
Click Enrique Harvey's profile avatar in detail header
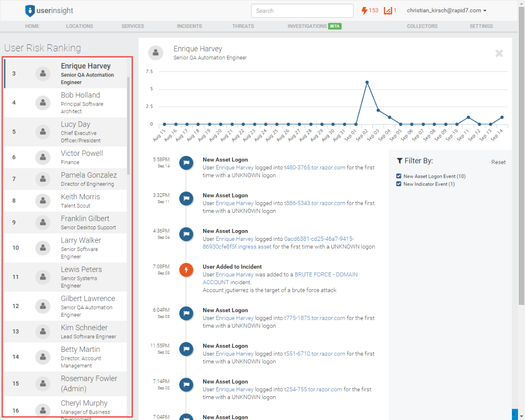click(156, 53)
